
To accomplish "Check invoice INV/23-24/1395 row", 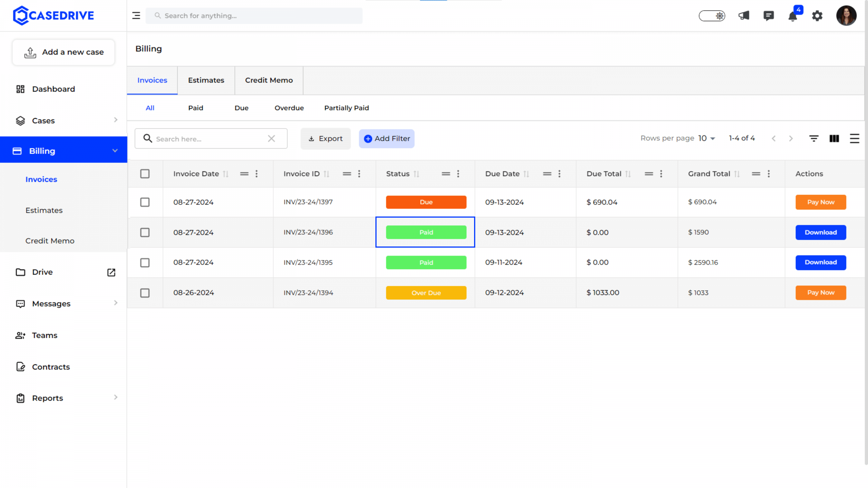I will (x=145, y=263).
